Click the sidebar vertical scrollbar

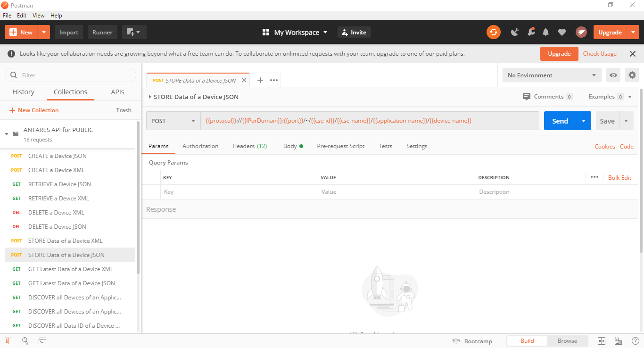pos(138,198)
